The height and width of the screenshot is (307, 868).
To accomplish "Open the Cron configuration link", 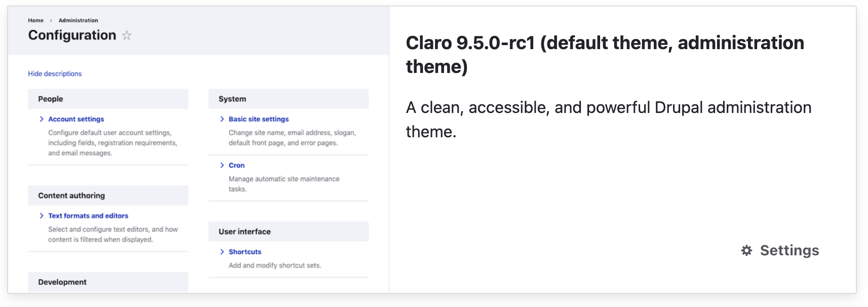I will coord(236,165).
